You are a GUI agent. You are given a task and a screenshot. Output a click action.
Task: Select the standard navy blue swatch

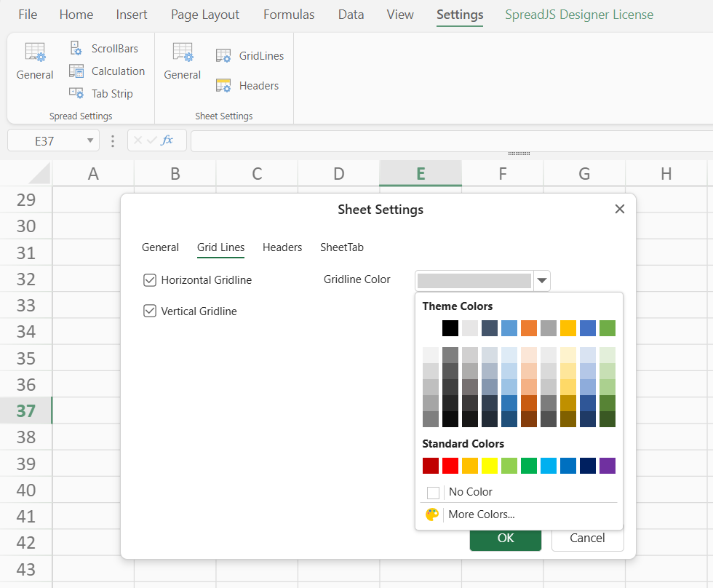[588, 466]
